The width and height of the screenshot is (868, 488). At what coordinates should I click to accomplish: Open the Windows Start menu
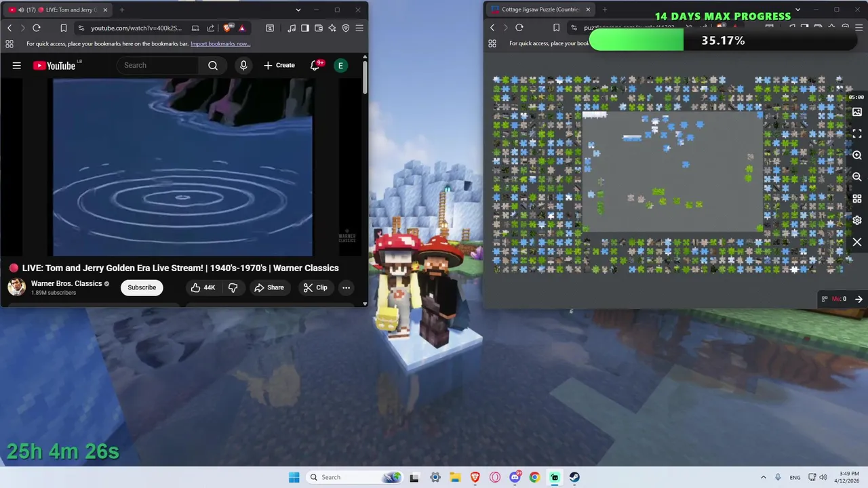coord(294,477)
